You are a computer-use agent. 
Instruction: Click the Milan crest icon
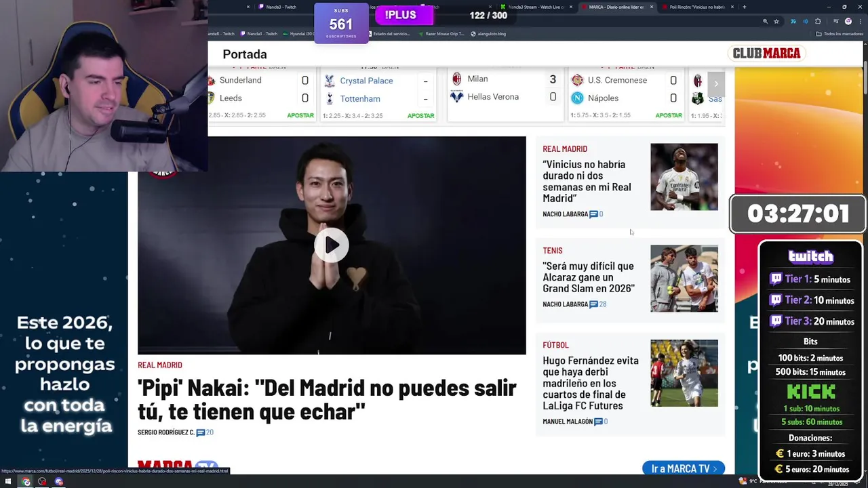(457, 79)
